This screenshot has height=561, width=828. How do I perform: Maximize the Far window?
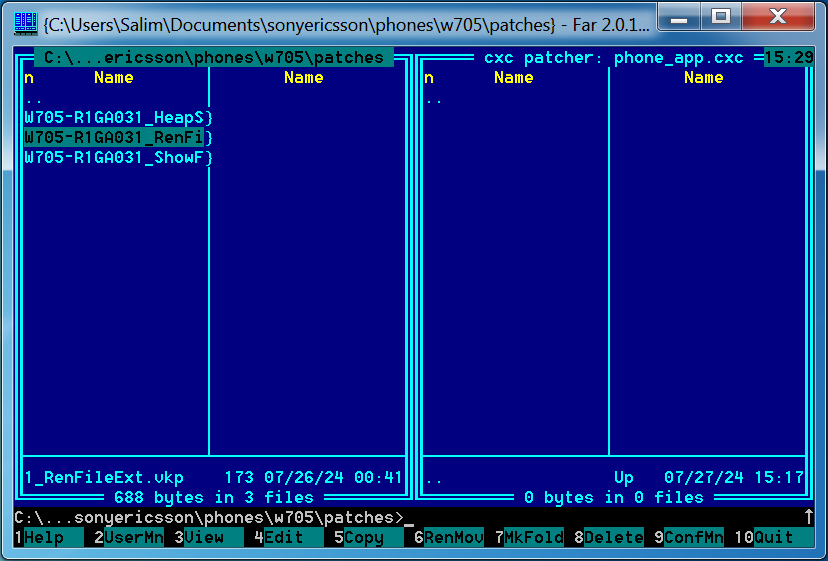[721, 17]
